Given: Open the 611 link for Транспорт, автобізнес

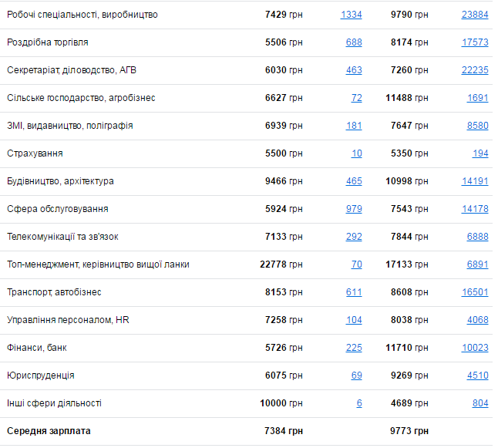Looking at the screenshot, I should pyautogui.click(x=354, y=292).
